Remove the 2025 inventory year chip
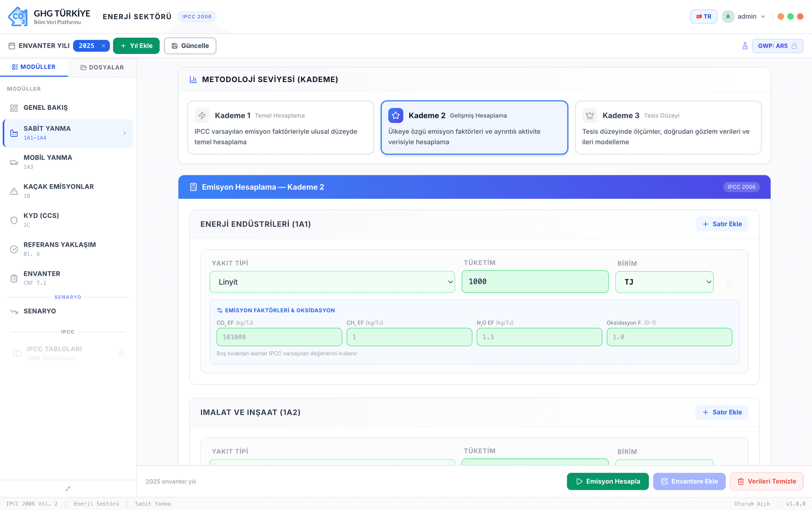Viewport: 812px width, 510px height. pos(103,46)
